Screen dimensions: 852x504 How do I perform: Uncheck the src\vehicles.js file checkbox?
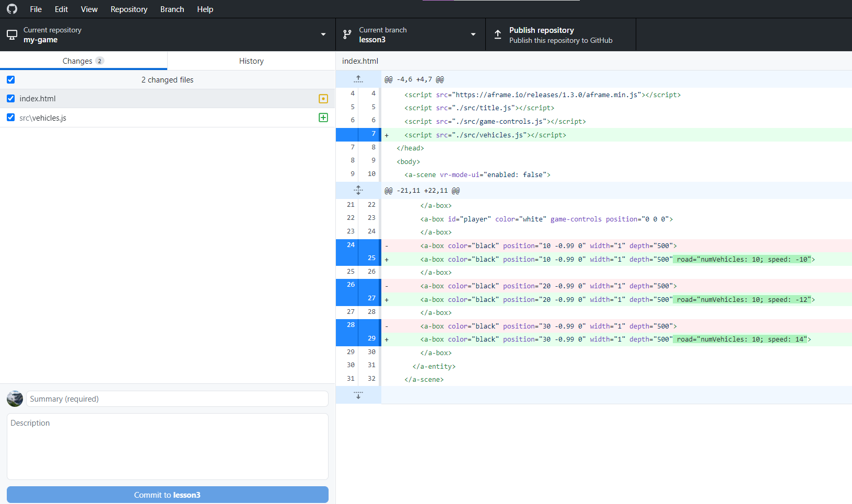pyautogui.click(x=10, y=118)
